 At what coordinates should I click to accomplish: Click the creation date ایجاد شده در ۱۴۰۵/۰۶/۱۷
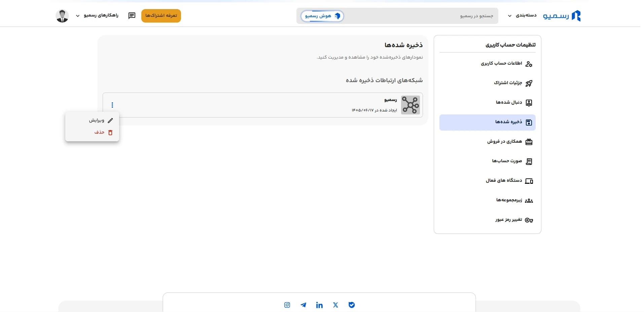[374, 110]
